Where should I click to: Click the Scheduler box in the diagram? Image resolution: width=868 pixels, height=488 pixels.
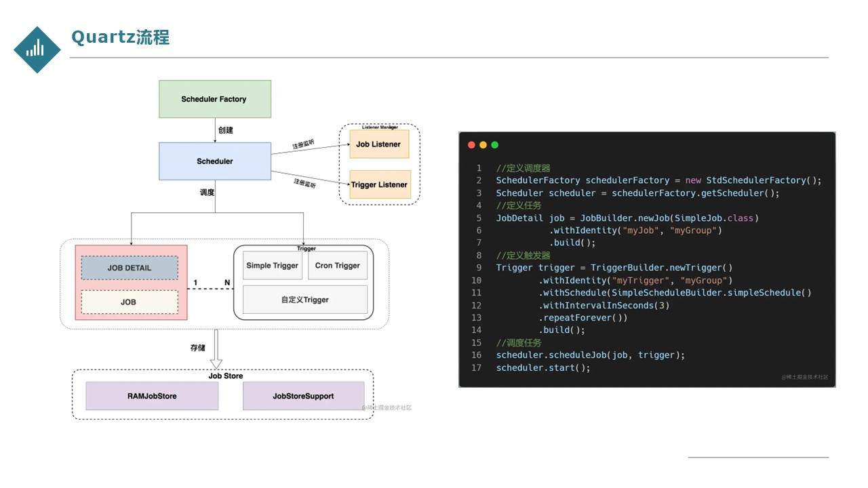click(215, 161)
